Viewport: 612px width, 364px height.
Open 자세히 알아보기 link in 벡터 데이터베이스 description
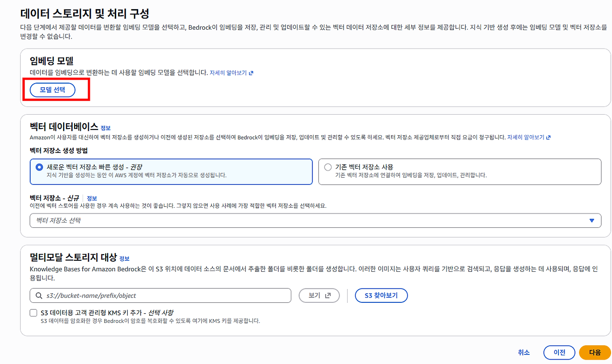(x=526, y=137)
